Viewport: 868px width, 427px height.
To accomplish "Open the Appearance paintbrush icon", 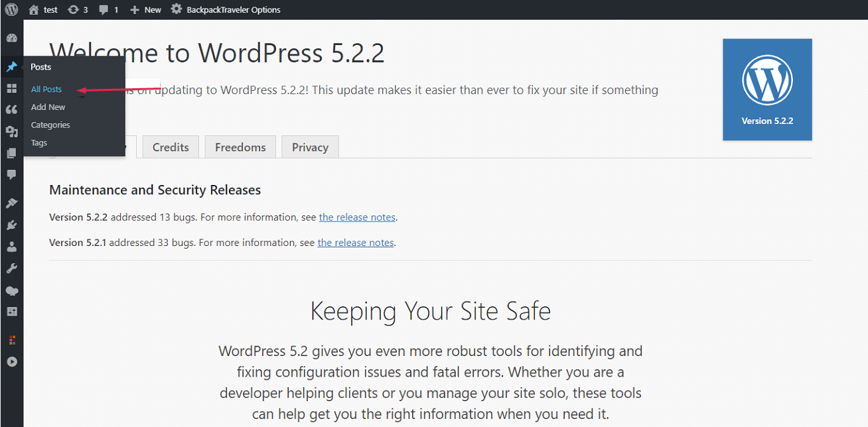I will [11, 203].
